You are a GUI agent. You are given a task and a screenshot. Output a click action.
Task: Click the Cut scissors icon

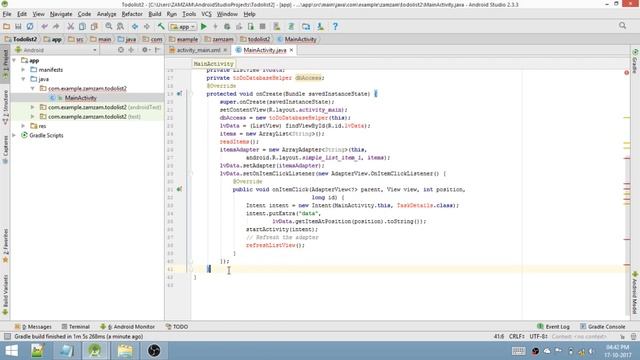70,27
